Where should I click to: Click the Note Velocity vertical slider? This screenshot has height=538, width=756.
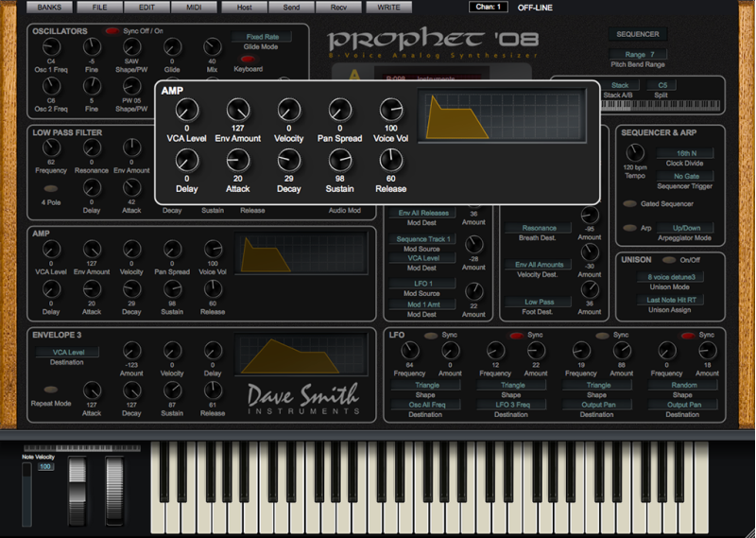point(26,492)
